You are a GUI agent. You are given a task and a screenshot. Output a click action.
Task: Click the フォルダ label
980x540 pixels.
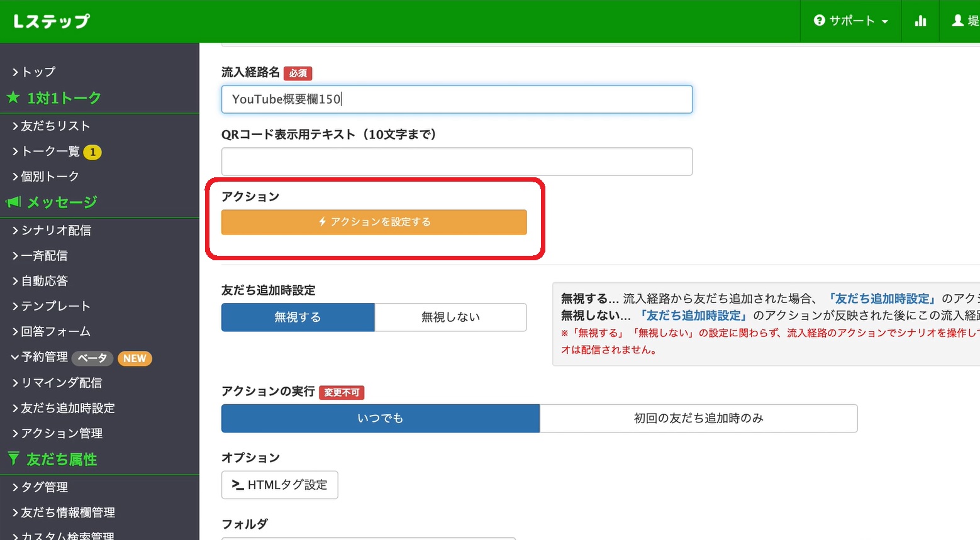(x=245, y=524)
